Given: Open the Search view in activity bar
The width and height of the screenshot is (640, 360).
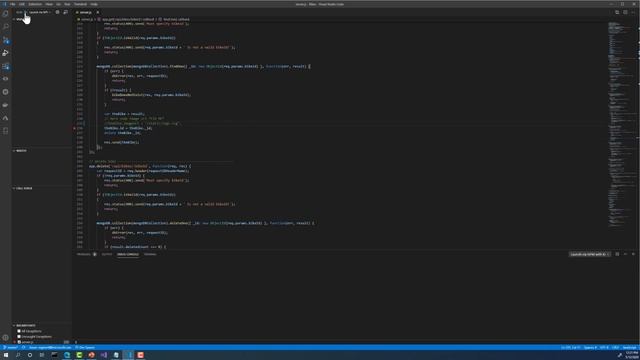Looking at the screenshot, I should click(5, 27).
